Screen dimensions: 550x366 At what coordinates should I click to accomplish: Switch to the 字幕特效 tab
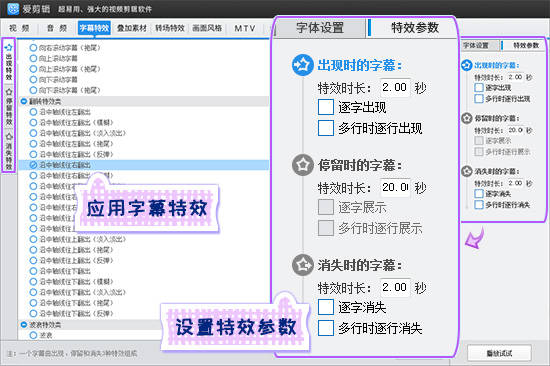[x=94, y=28]
